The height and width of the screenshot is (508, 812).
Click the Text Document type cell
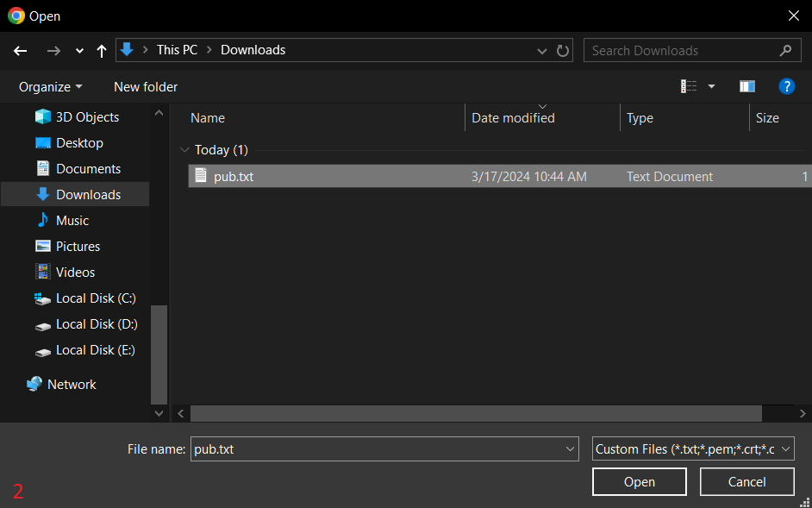670,177
